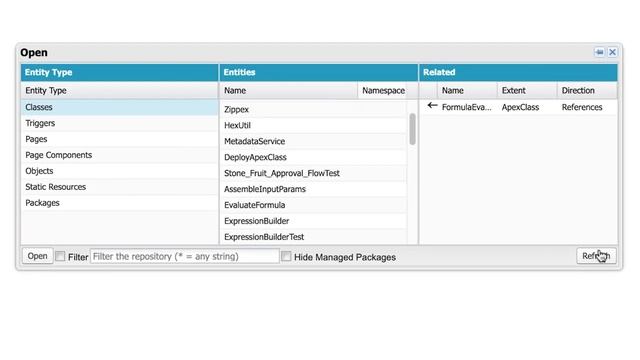Select the Packages entity type
640x360 pixels.
click(119, 202)
